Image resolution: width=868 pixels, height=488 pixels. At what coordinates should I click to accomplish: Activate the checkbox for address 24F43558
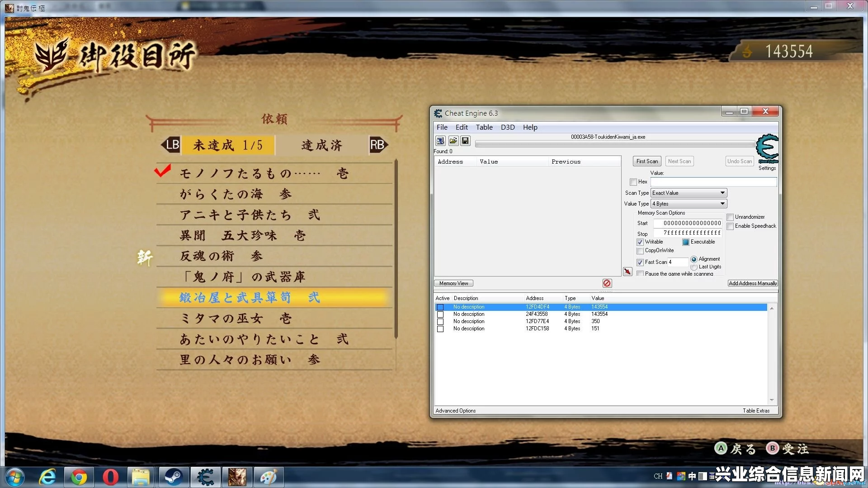coord(440,314)
